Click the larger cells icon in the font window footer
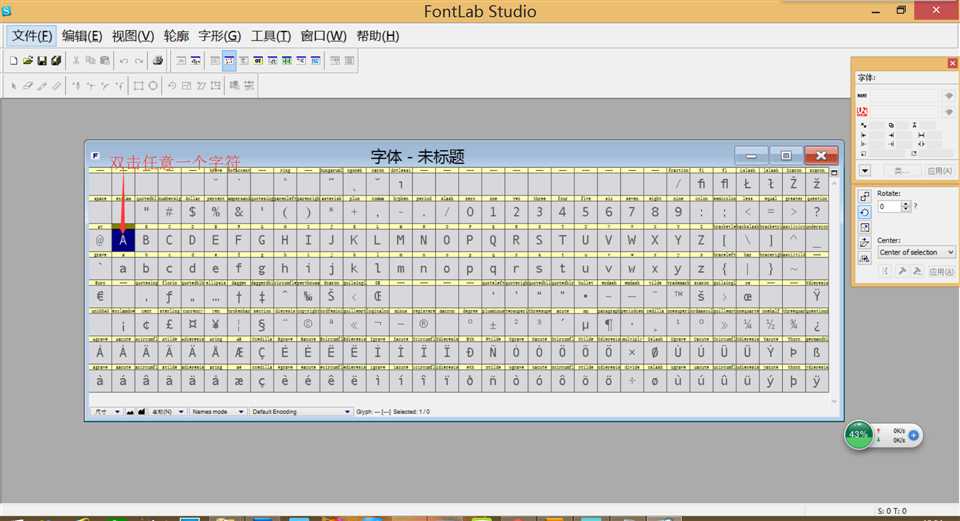 tap(141, 412)
